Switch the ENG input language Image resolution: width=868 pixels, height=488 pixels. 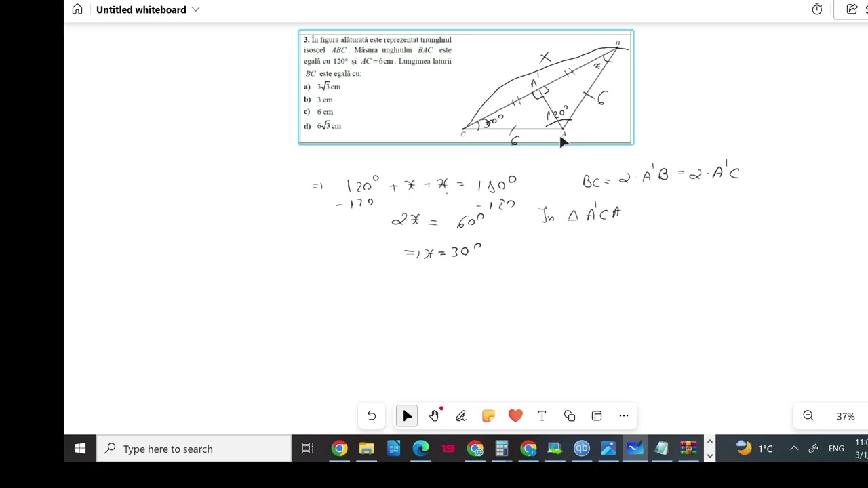point(836,449)
